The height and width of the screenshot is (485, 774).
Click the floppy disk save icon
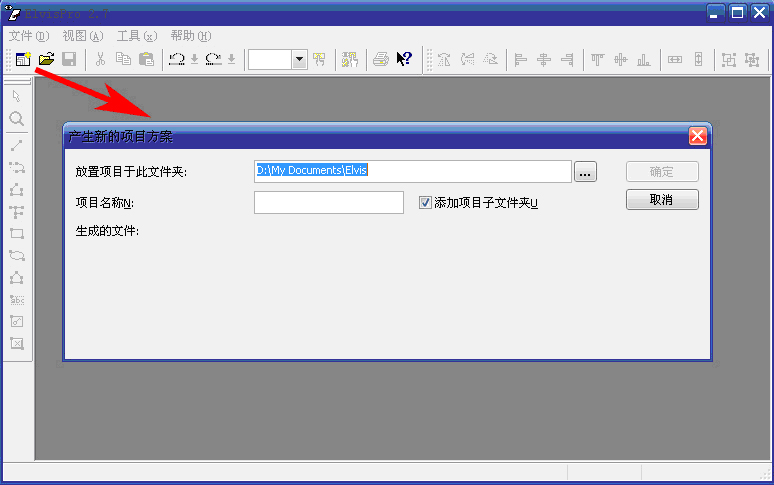pyautogui.click(x=69, y=60)
